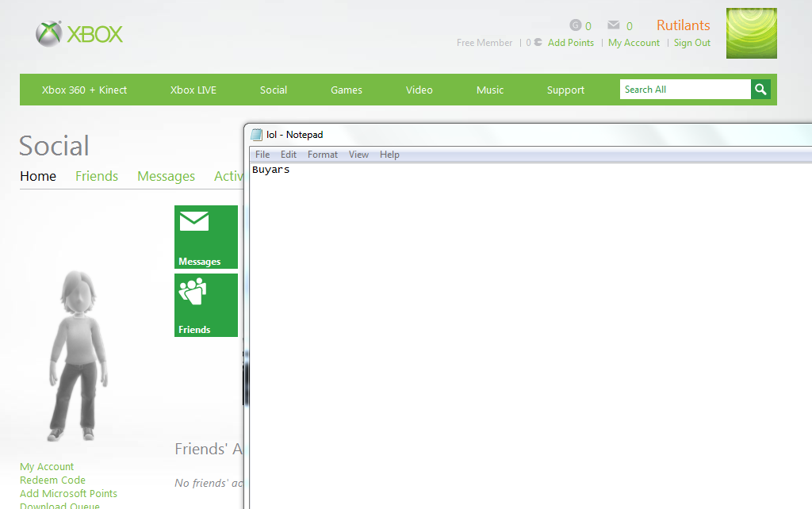This screenshot has height=509, width=812.
Task: Open the Support navigation menu
Action: (x=565, y=90)
